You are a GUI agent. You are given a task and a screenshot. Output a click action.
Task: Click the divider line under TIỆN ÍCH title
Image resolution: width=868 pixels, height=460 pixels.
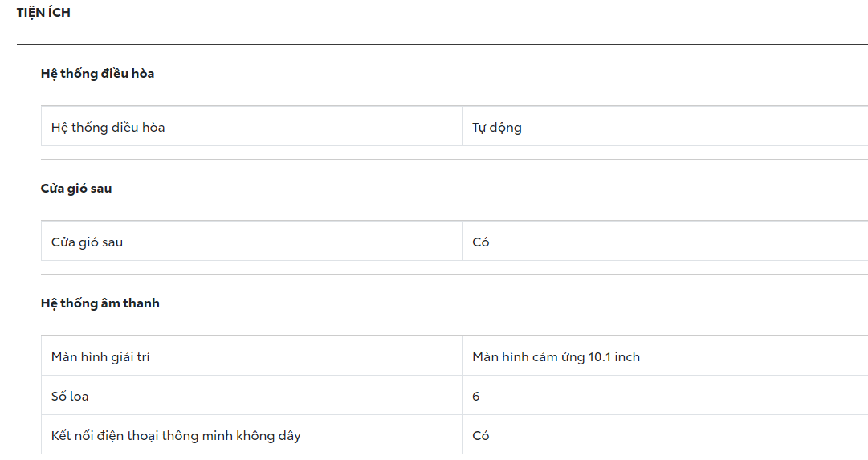(x=442, y=44)
